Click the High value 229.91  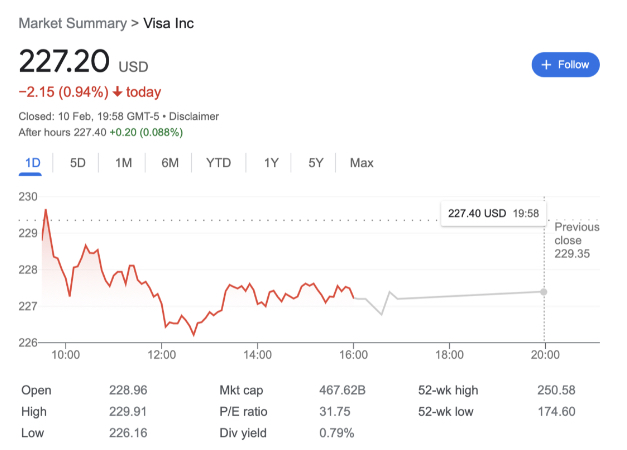(128, 412)
